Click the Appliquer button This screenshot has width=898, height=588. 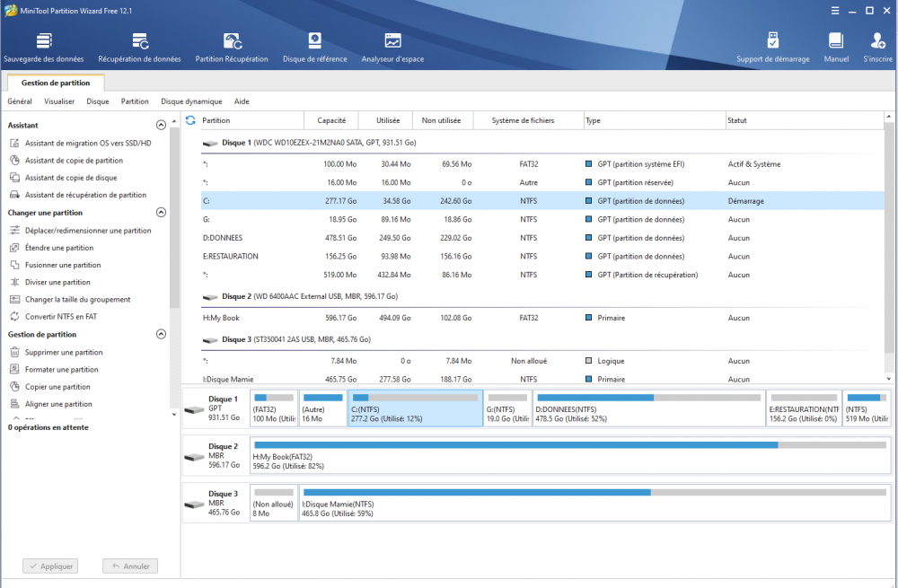(50, 566)
